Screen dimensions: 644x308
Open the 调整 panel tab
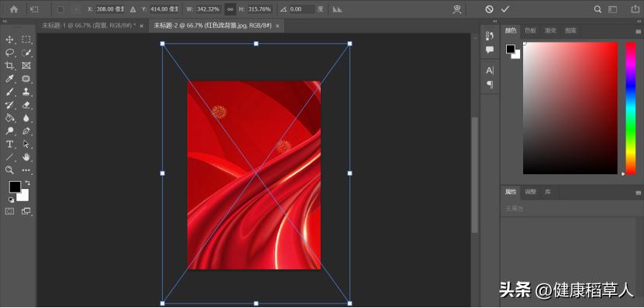point(531,191)
